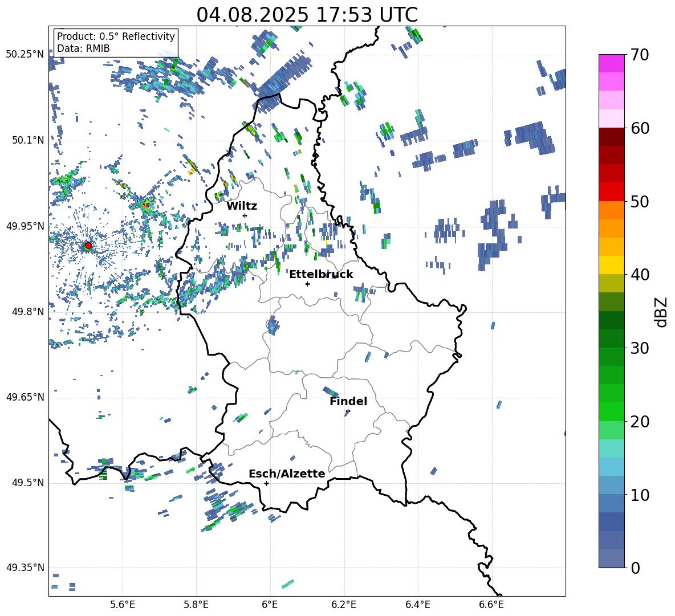Click the 5.8°E longitude label

[x=196, y=605]
